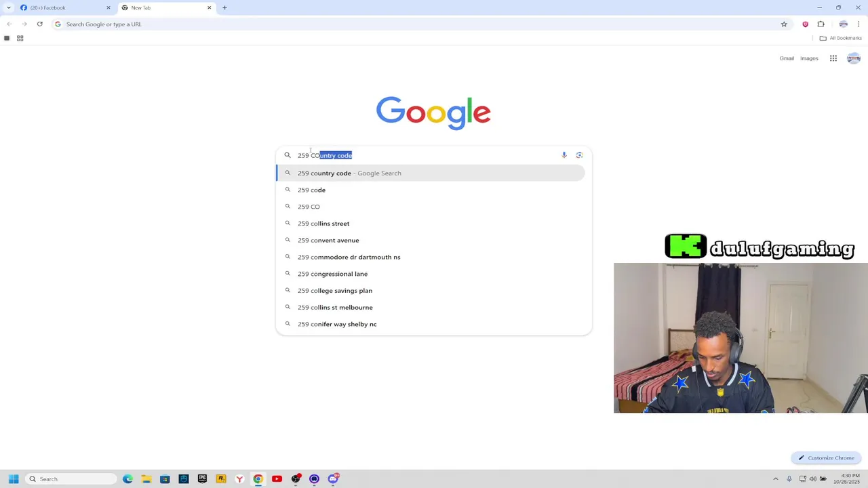Click the battery tray icon
Viewport: 868px width, 488px height.
coord(824,479)
